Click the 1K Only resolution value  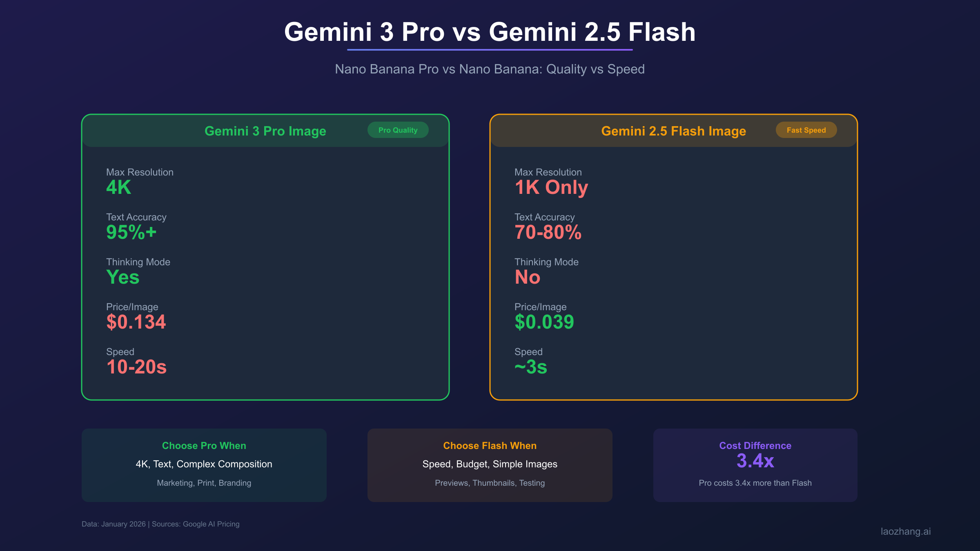coord(551,187)
